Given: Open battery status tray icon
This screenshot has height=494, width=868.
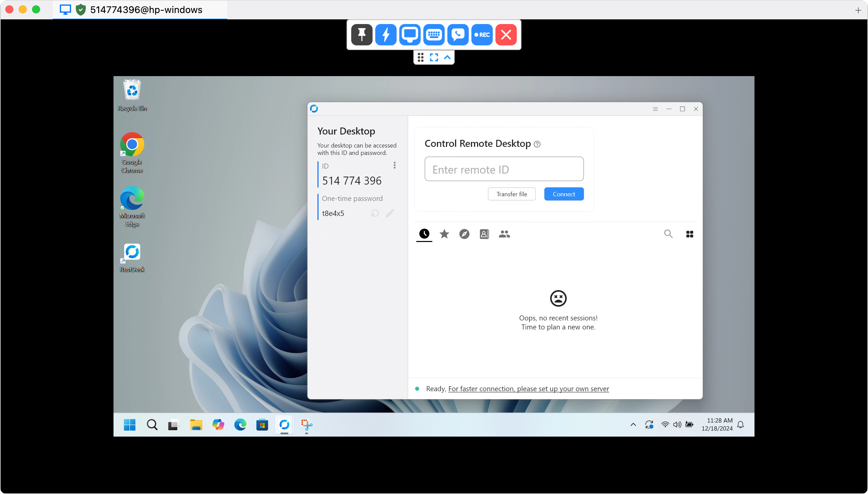Looking at the screenshot, I should [689, 425].
